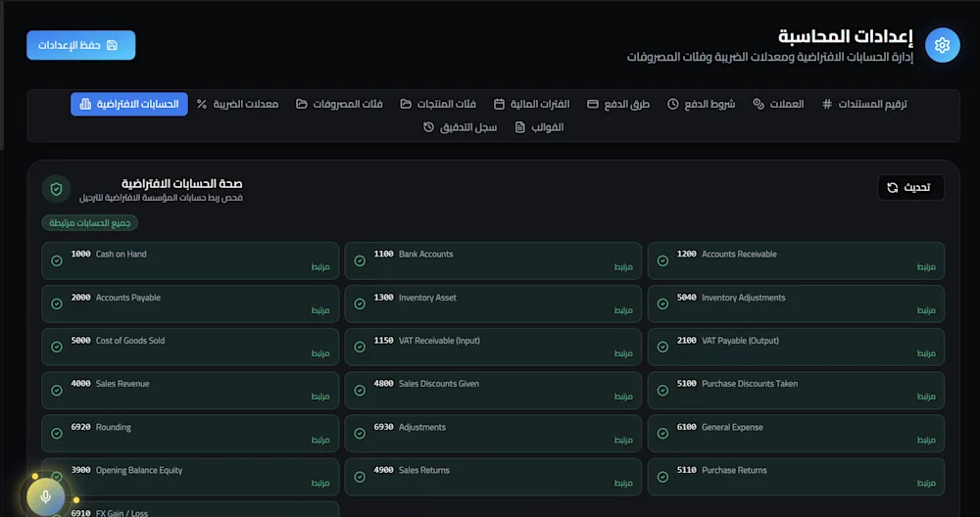Open the القوالب templates tab
Image resolution: width=980 pixels, height=517 pixels.
tap(539, 126)
